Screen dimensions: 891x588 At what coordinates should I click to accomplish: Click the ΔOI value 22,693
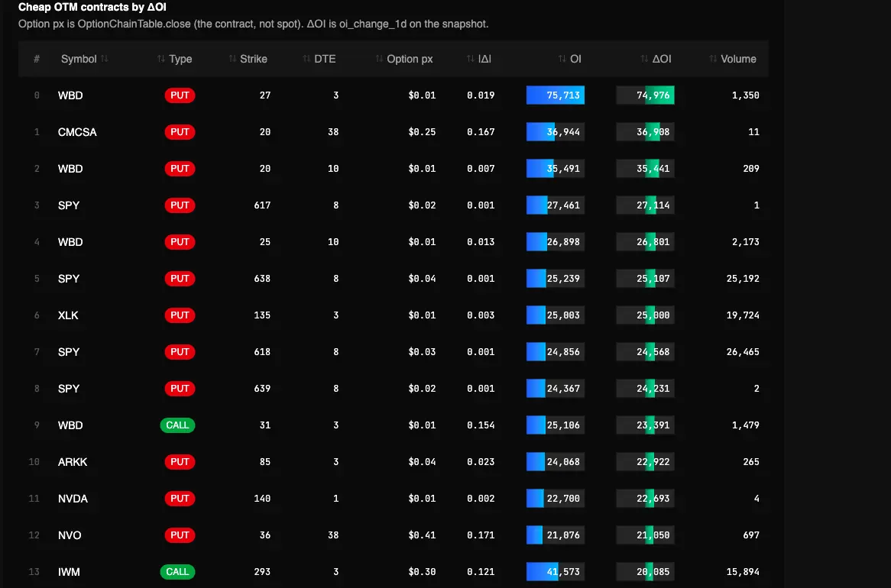653,498
